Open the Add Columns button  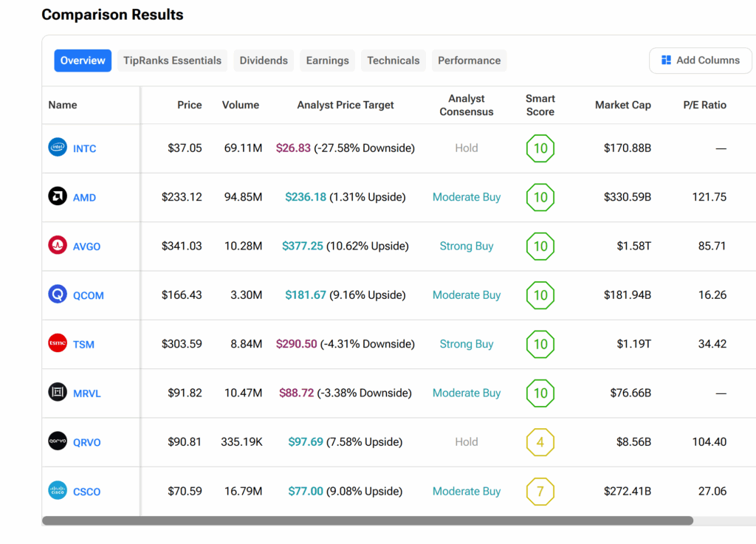click(700, 61)
